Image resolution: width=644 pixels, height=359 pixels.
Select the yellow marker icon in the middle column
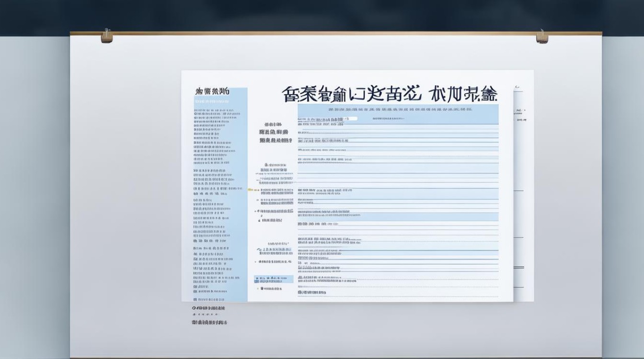click(251, 189)
